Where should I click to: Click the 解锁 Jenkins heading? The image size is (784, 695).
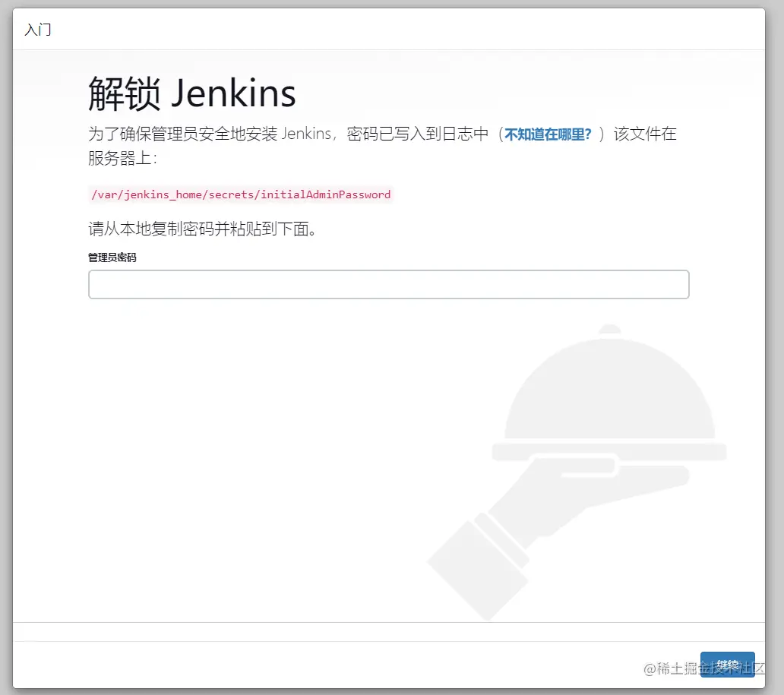pos(192,93)
